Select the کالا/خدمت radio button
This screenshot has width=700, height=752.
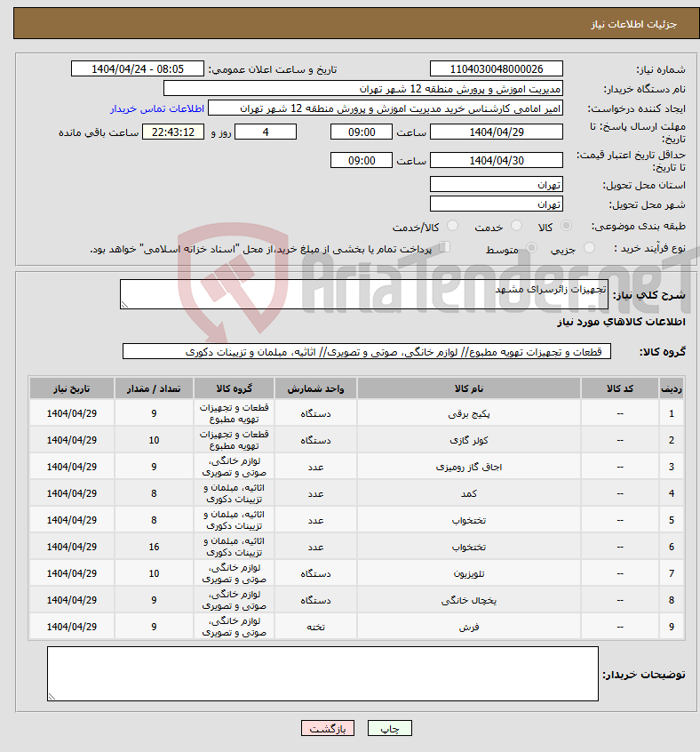[452, 226]
